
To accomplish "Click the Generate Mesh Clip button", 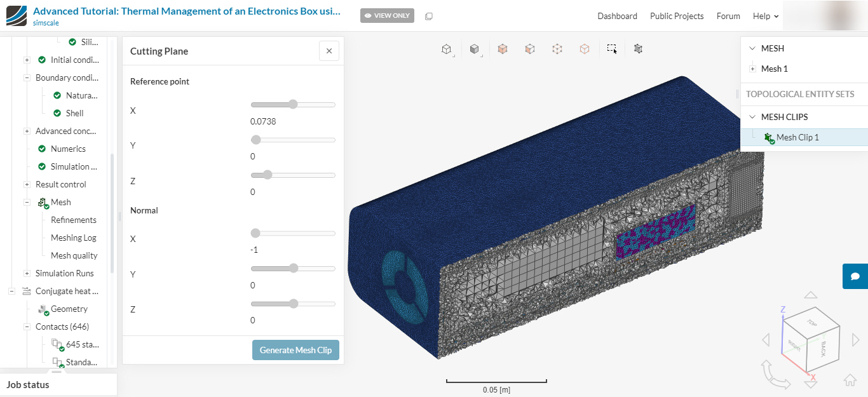I will [295, 350].
